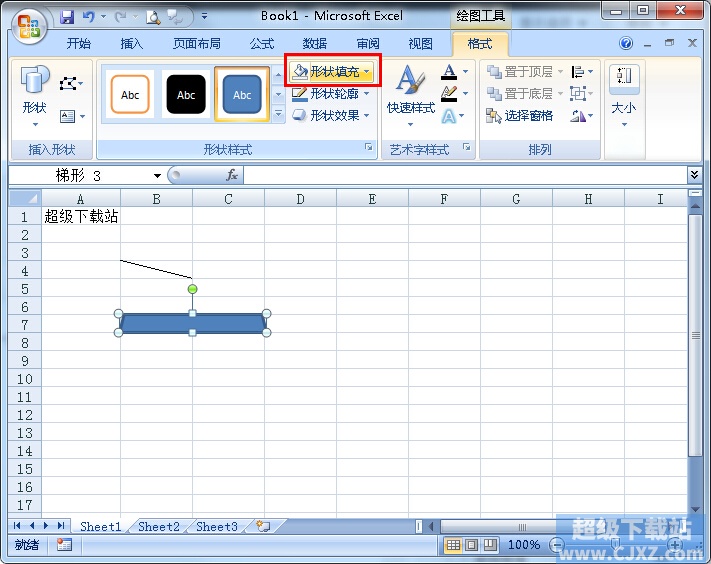Undo the last action
Screen dimensions: 711x564
[x=88, y=17]
